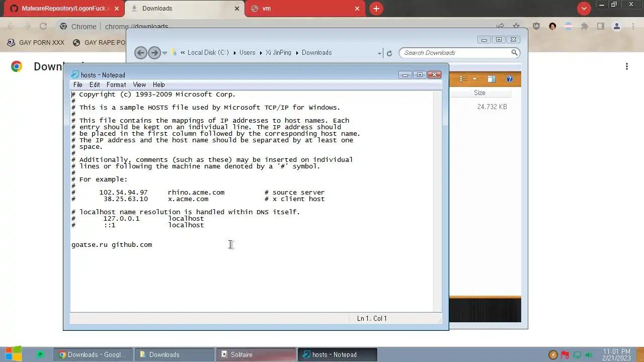644x362 pixels.
Task: Click the 'rhino.acme.com' example line
Action: (x=198, y=193)
